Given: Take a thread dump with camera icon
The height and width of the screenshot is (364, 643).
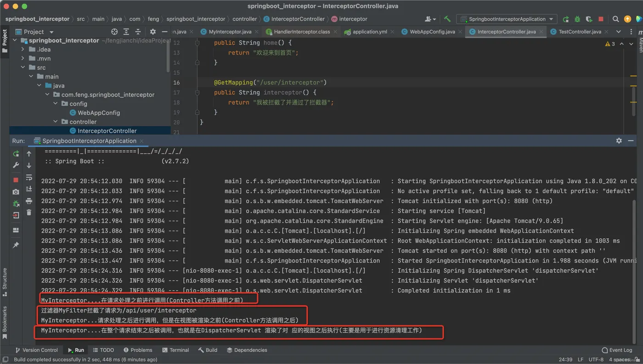Looking at the screenshot, I should coord(16,192).
